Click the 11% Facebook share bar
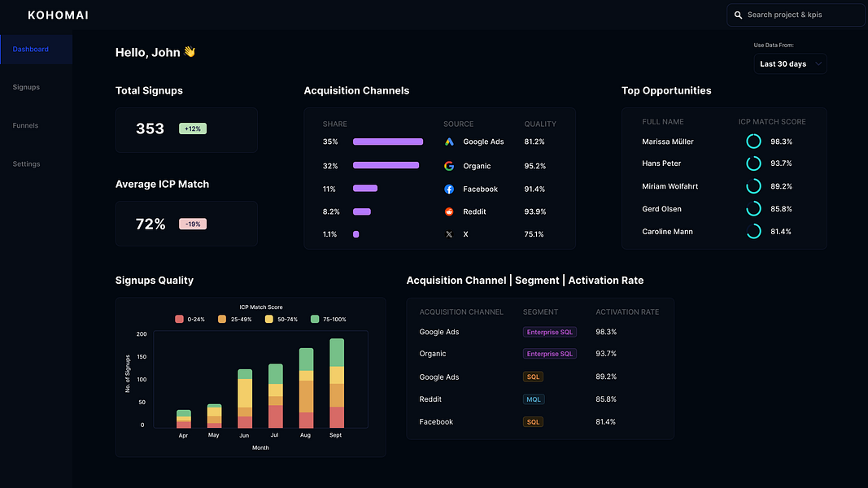The image size is (868, 488). tap(365, 188)
